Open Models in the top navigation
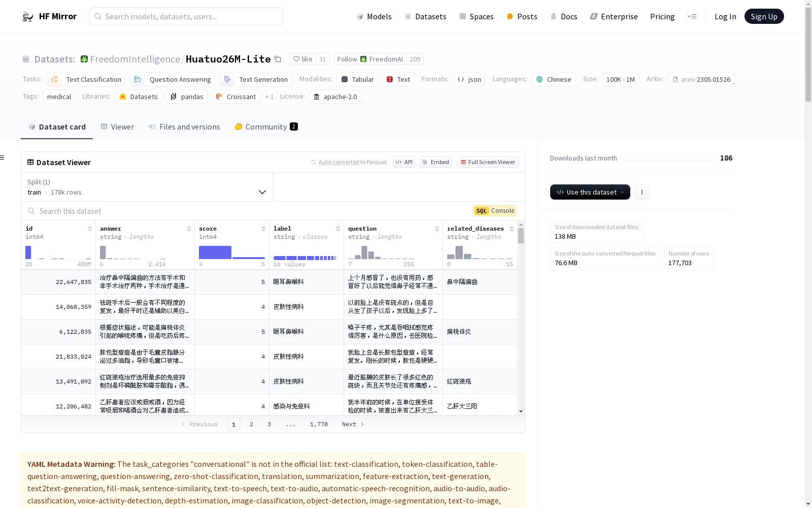The height and width of the screenshot is (508, 812). [x=374, y=16]
